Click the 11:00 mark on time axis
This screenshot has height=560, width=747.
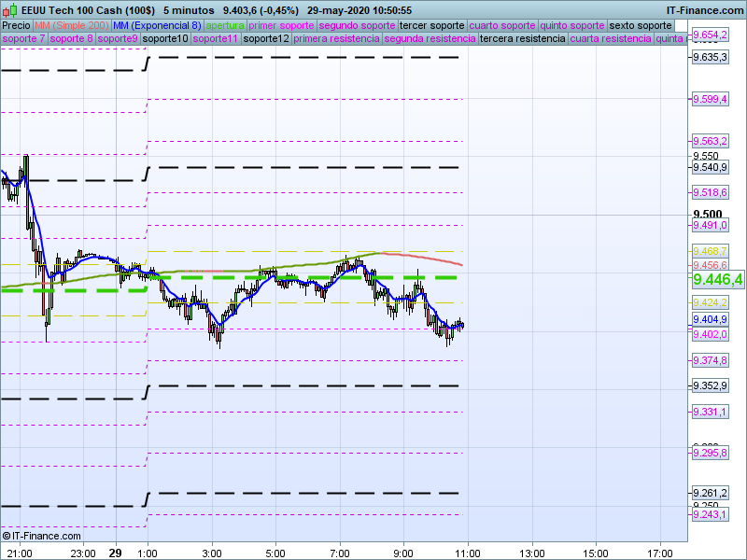(x=468, y=553)
